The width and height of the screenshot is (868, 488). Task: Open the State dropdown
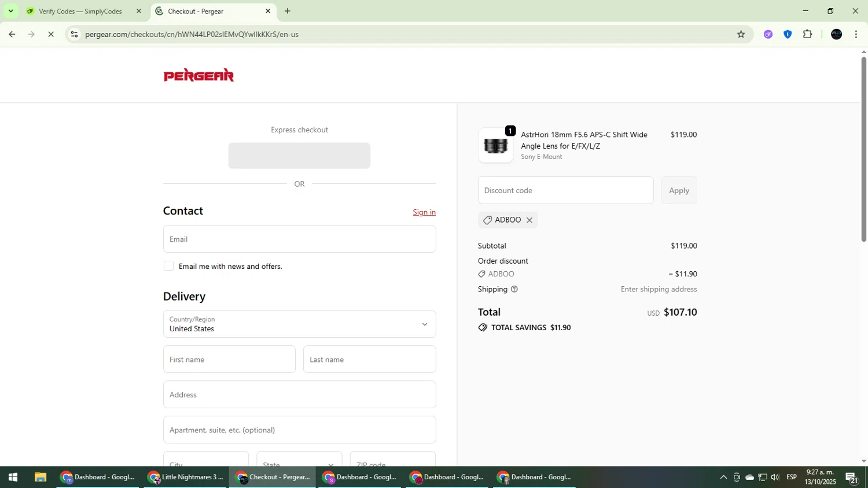click(x=299, y=460)
